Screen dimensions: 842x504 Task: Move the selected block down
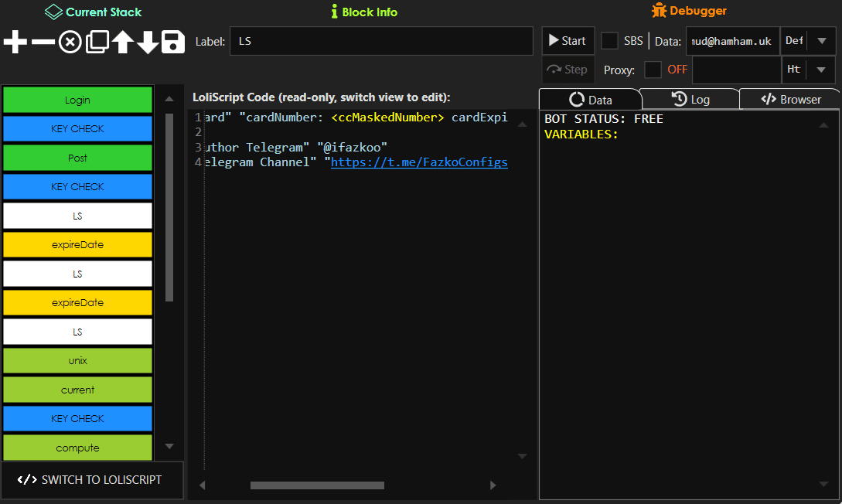pyautogui.click(x=148, y=42)
